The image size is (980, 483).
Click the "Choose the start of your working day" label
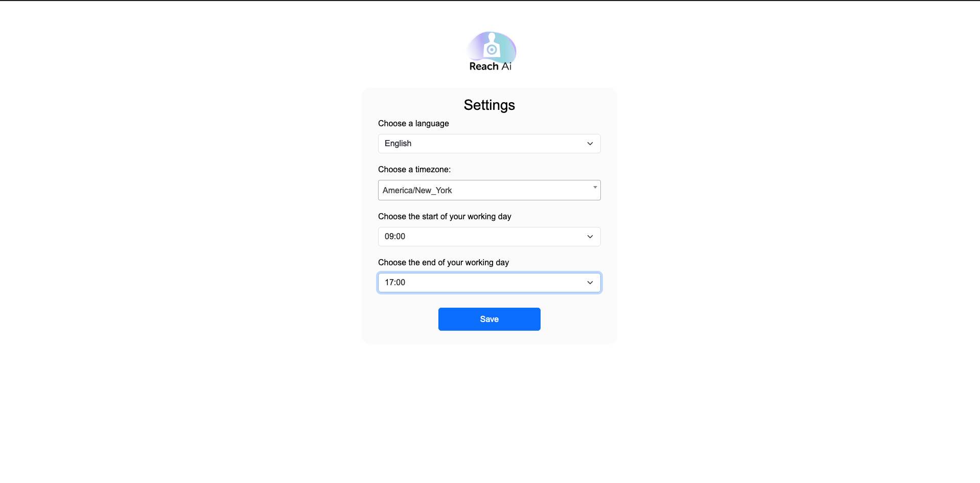point(445,217)
